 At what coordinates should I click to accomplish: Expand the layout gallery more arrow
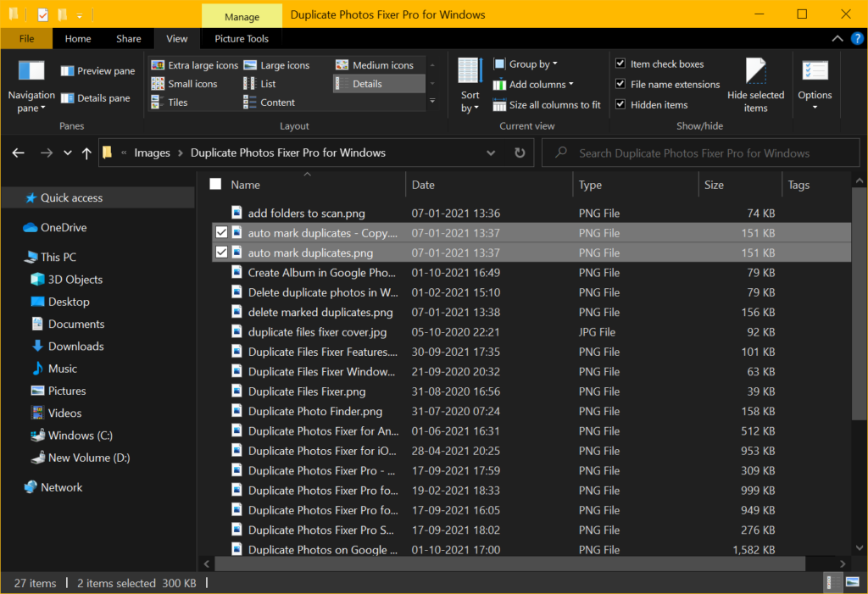[x=432, y=102]
